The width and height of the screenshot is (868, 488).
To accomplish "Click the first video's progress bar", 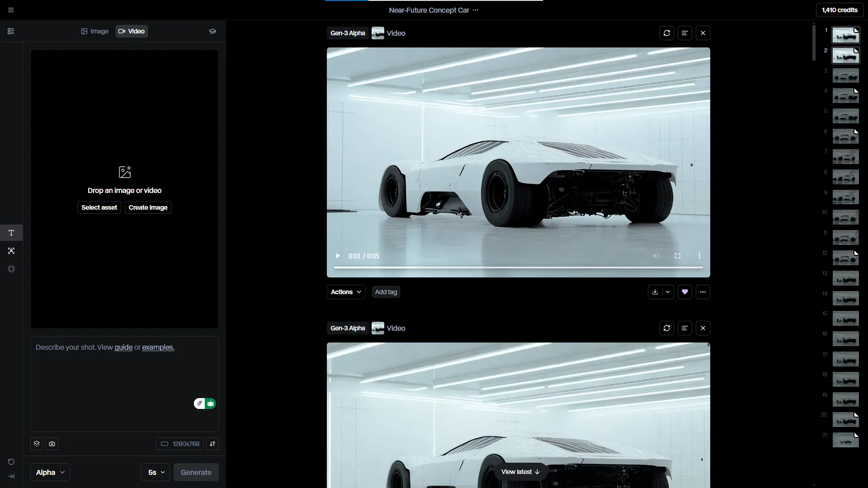I will pos(518,267).
